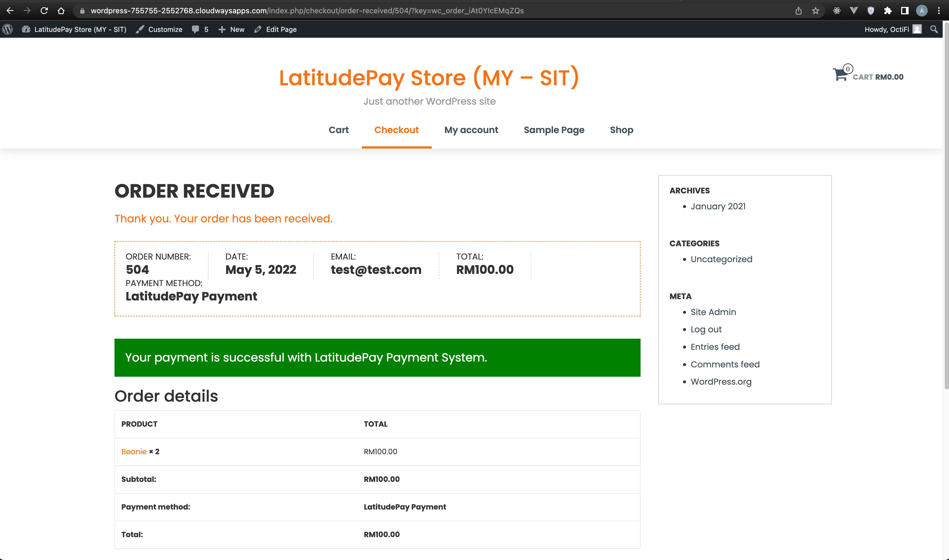Image resolution: width=949 pixels, height=560 pixels.
Task: Open the Sample Page navigation tab
Action: pos(554,130)
